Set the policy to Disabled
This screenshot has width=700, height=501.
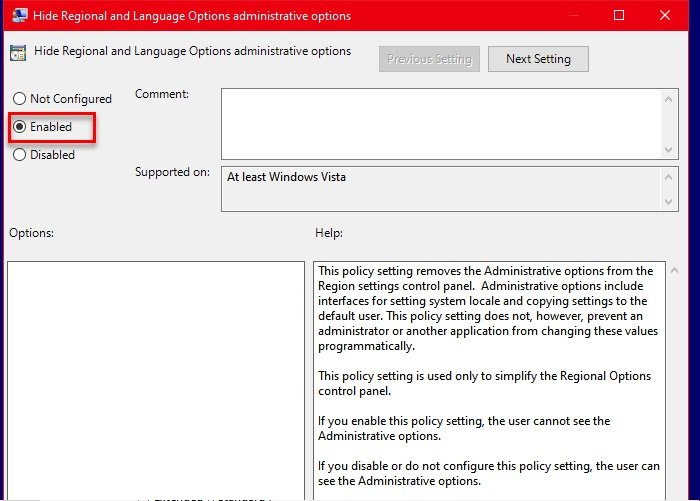pyautogui.click(x=19, y=155)
